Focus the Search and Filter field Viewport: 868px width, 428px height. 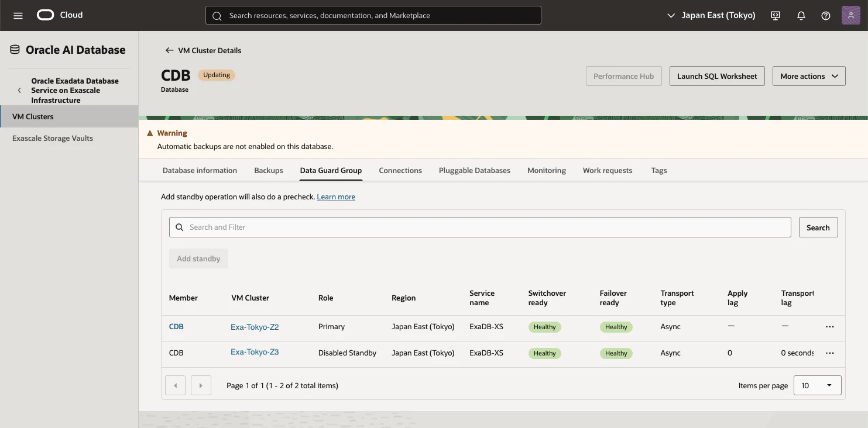coord(480,227)
